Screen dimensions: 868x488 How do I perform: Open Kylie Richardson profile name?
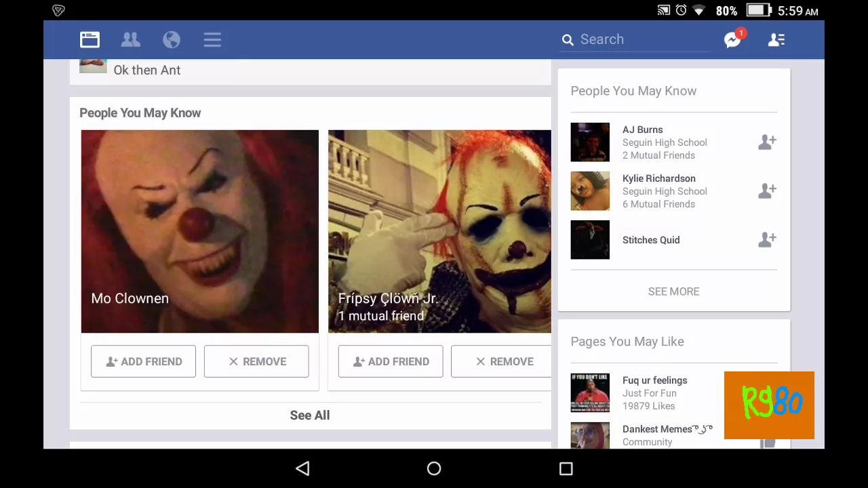tap(658, 178)
